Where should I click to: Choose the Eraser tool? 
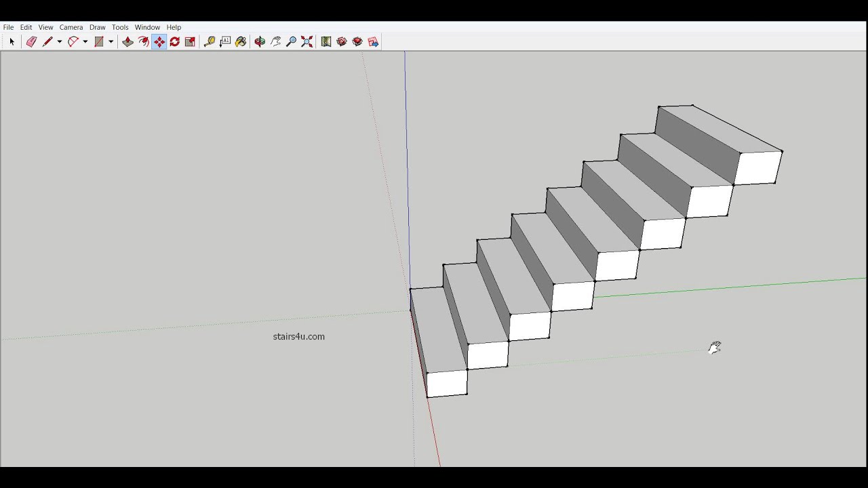coord(31,41)
